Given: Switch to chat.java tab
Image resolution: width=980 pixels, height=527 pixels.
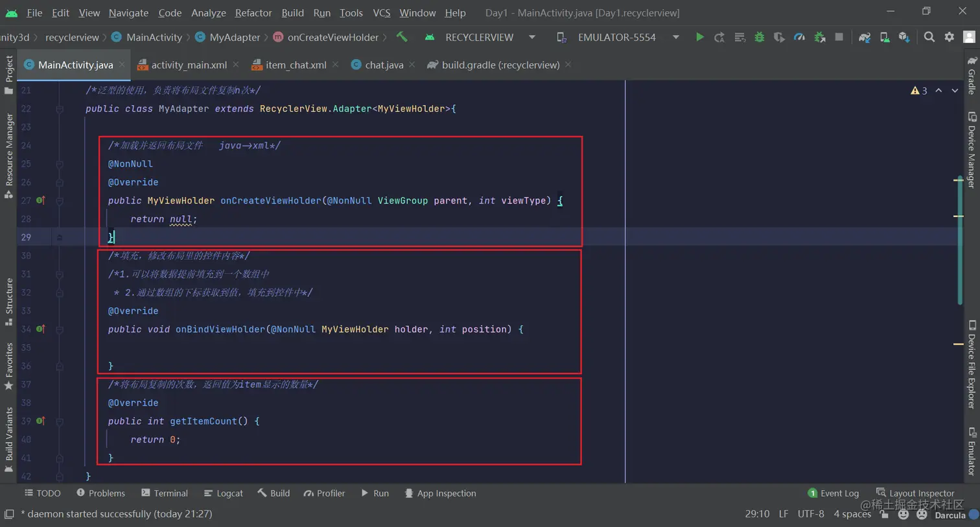Looking at the screenshot, I should click(x=384, y=65).
